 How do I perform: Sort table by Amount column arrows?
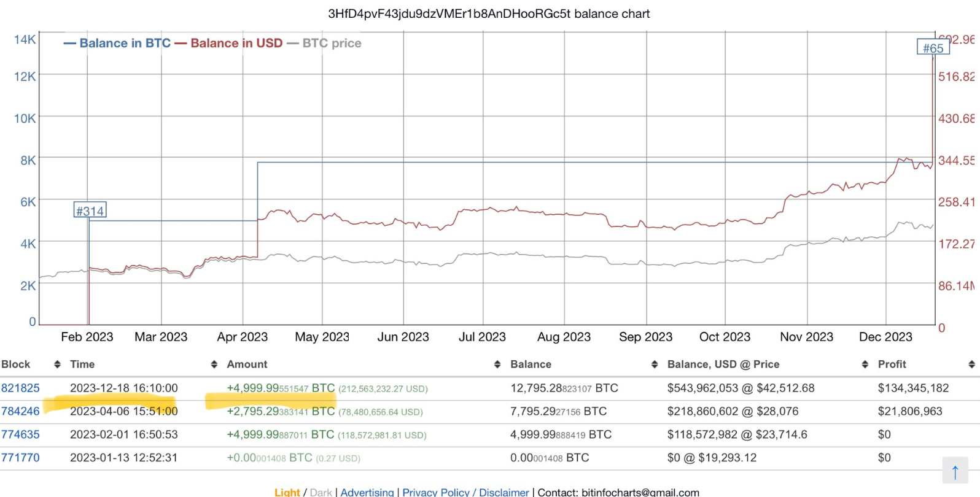point(497,364)
